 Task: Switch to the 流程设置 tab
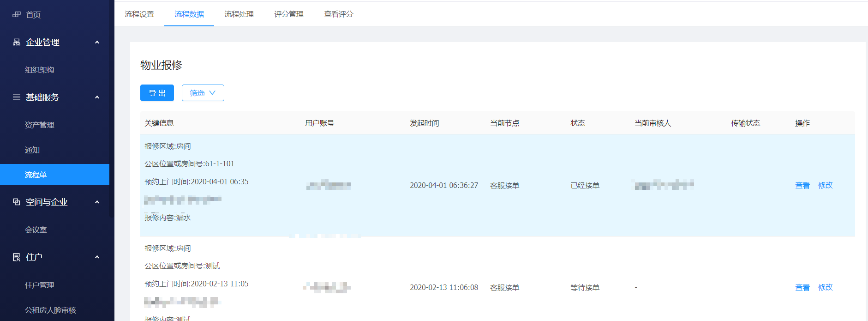(x=139, y=14)
